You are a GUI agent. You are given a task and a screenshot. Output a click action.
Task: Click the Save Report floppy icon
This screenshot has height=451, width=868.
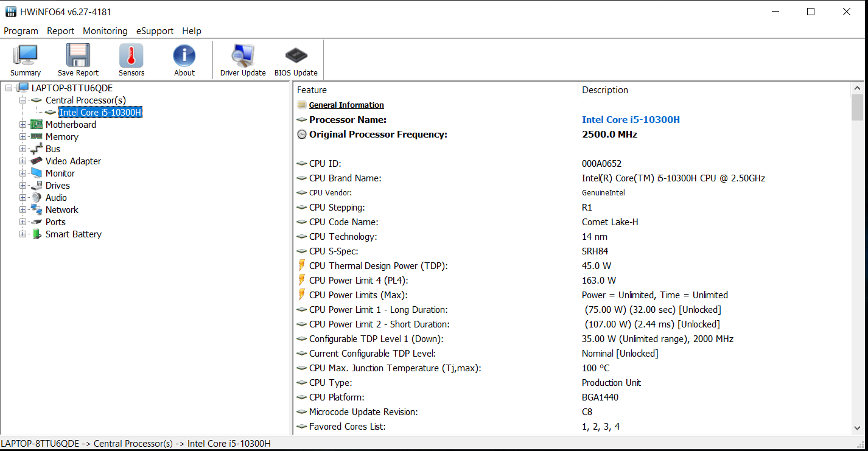pyautogui.click(x=78, y=56)
